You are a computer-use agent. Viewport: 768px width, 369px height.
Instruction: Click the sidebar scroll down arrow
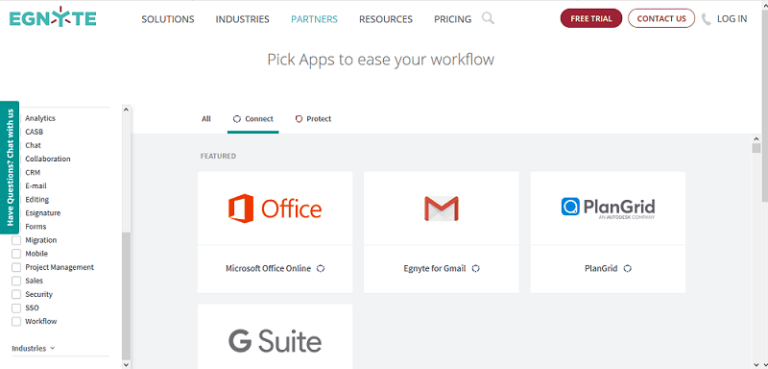tap(126, 365)
